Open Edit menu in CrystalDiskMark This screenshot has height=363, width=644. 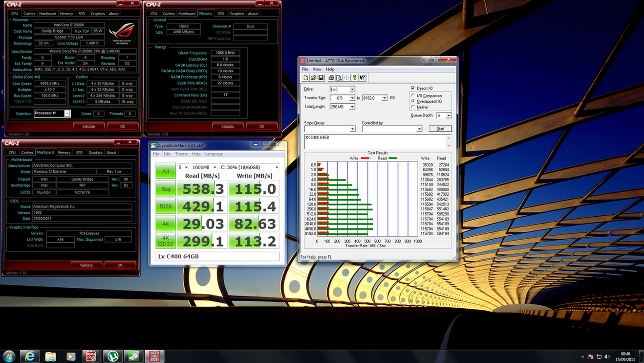pos(167,154)
